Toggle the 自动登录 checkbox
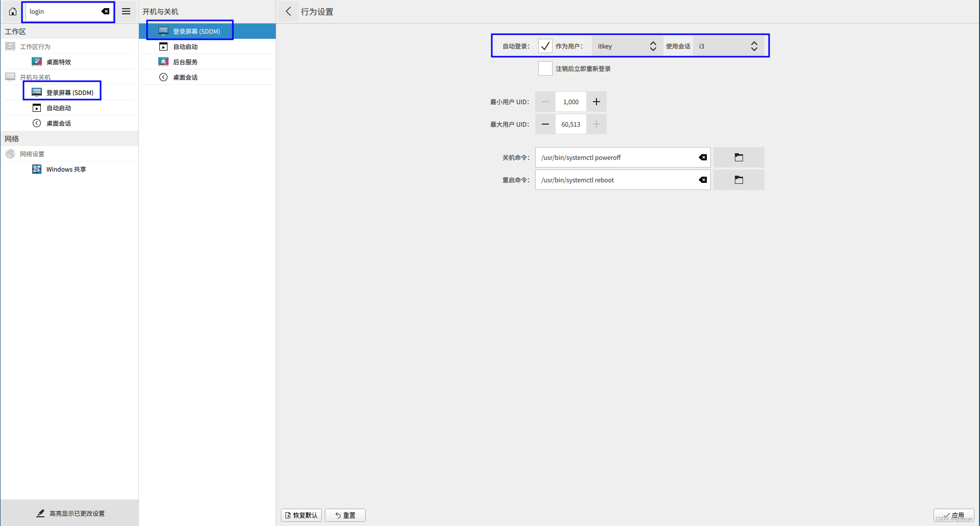Image resolution: width=980 pixels, height=526 pixels. [x=545, y=46]
